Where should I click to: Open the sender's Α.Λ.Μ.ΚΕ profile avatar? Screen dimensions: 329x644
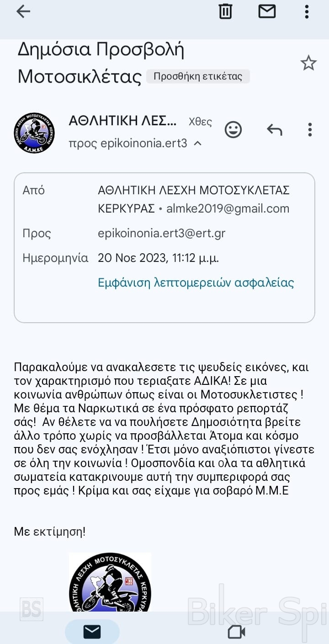pyautogui.click(x=34, y=133)
